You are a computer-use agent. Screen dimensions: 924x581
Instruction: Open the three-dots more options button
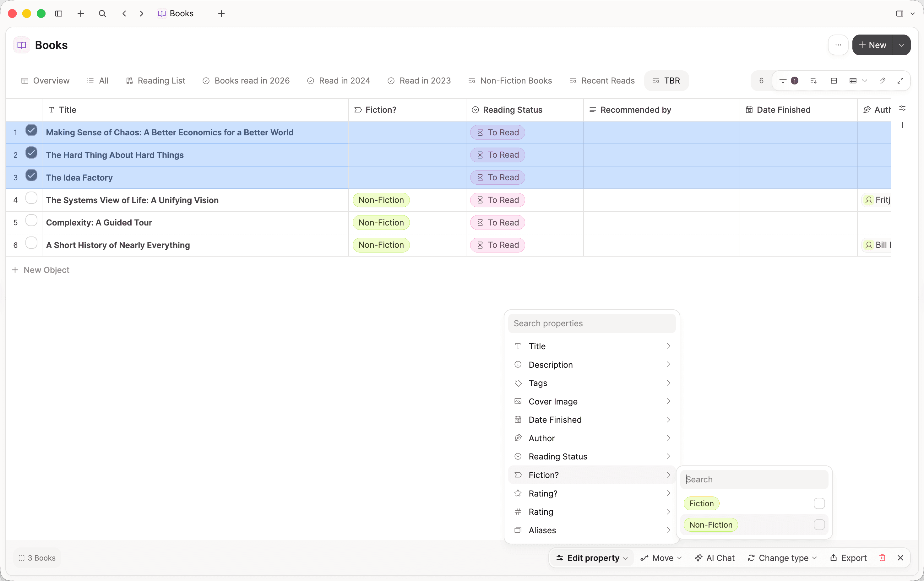(838, 45)
